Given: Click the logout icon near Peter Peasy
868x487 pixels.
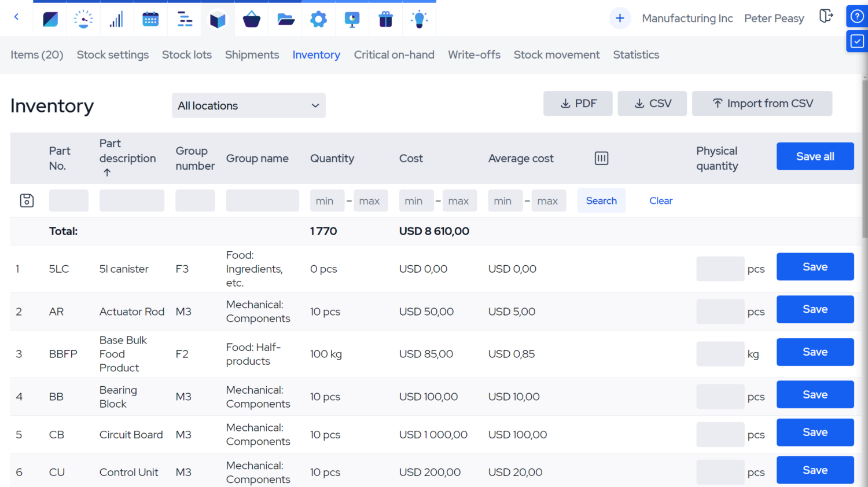Looking at the screenshot, I should point(826,17).
